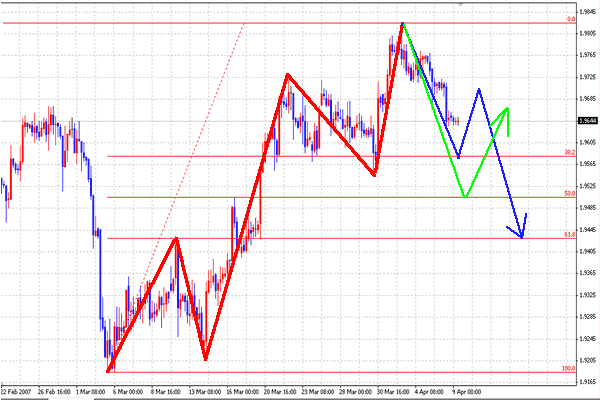The height and width of the screenshot is (400, 600).
Task: Click the 1.9405 price axis value
Action: coord(588,251)
